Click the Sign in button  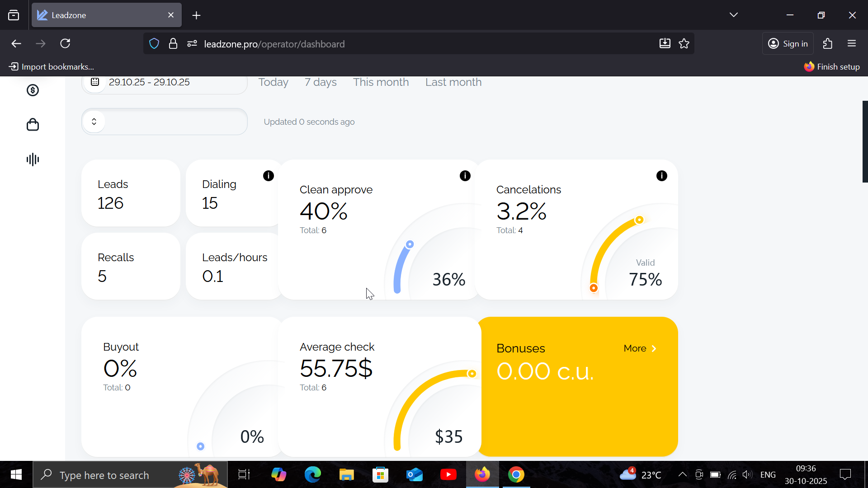(x=788, y=44)
